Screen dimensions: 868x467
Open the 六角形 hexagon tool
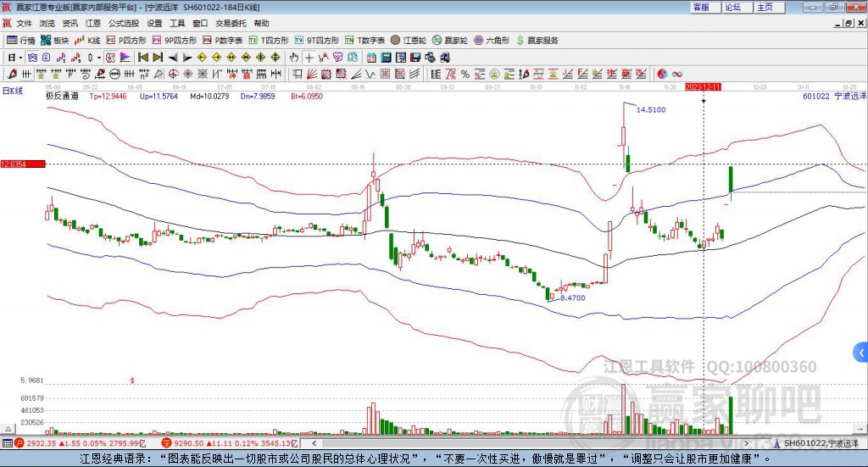492,41
